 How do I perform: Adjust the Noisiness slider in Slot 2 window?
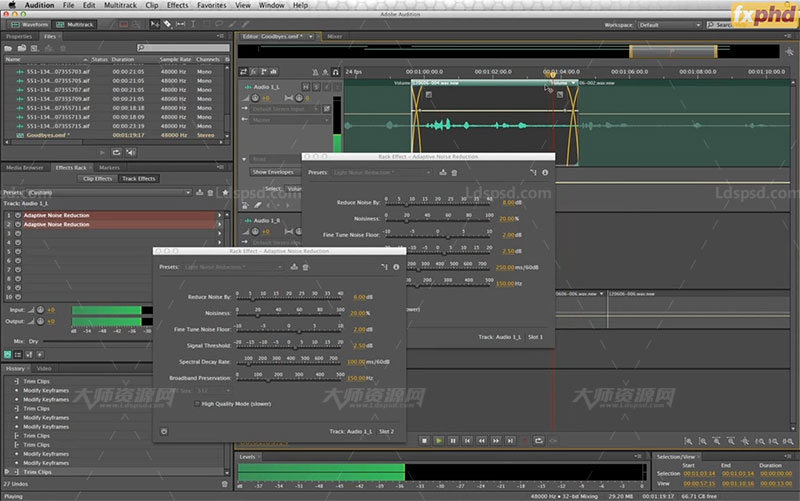coord(289,314)
